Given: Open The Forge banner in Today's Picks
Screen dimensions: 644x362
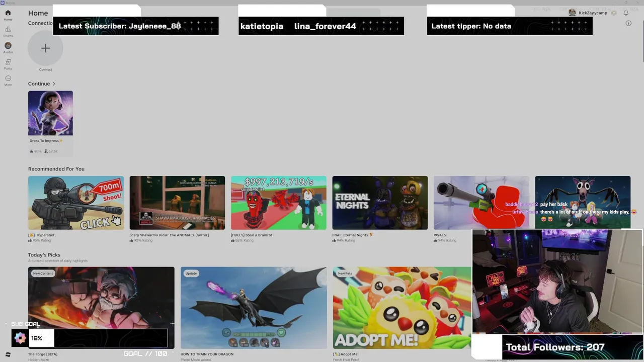Looking at the screenshot, I should point(101,308).
